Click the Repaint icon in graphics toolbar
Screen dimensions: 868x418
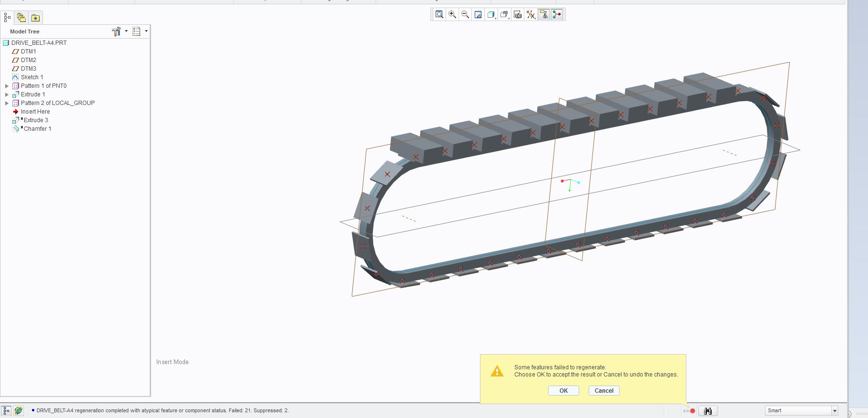click(478, 15)
